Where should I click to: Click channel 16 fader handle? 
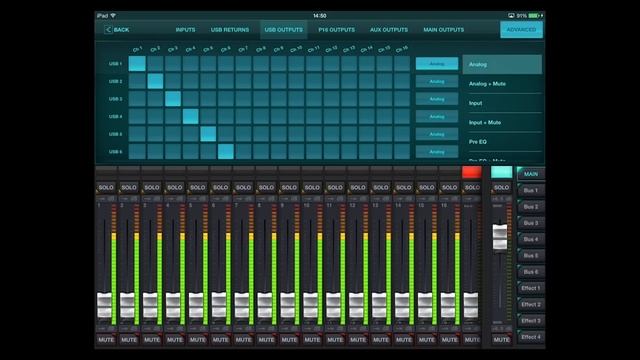click(448, 305)
